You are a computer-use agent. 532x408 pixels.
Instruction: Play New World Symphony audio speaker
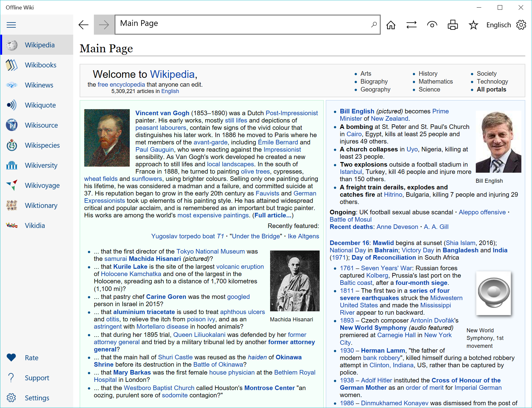tap(494, 293)
